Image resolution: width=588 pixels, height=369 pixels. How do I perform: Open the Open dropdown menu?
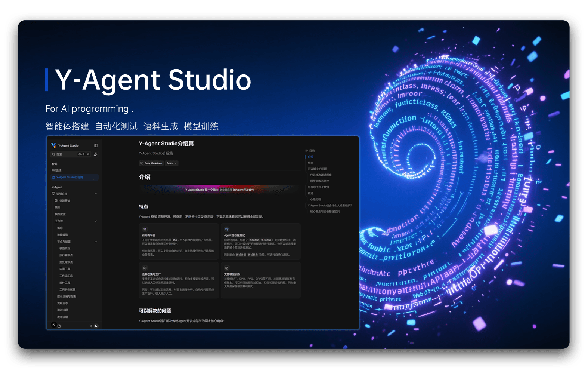(171, 163)
